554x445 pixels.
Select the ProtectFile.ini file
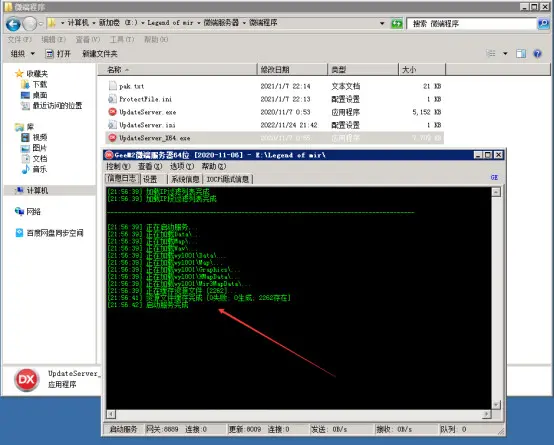146,99
